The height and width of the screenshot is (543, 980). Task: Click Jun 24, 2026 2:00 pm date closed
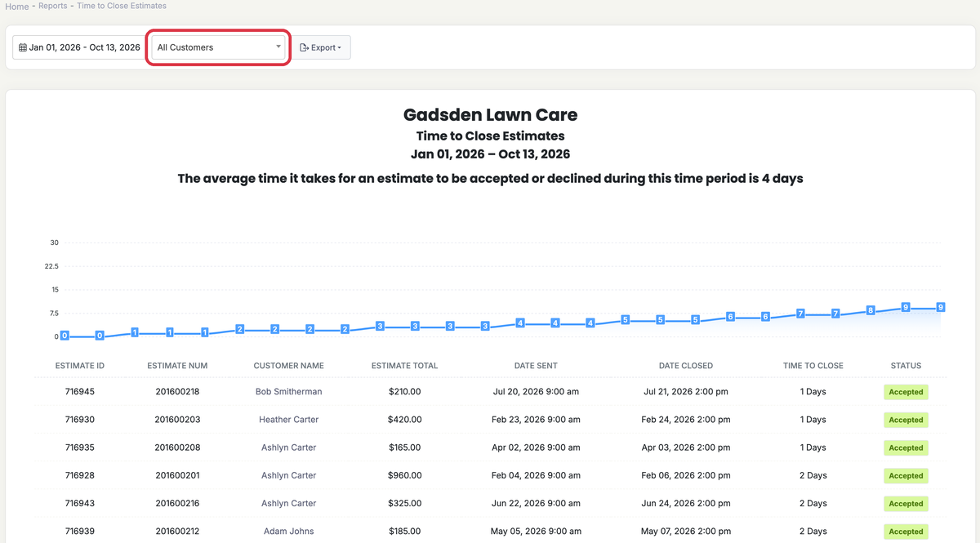coord(686,503)
